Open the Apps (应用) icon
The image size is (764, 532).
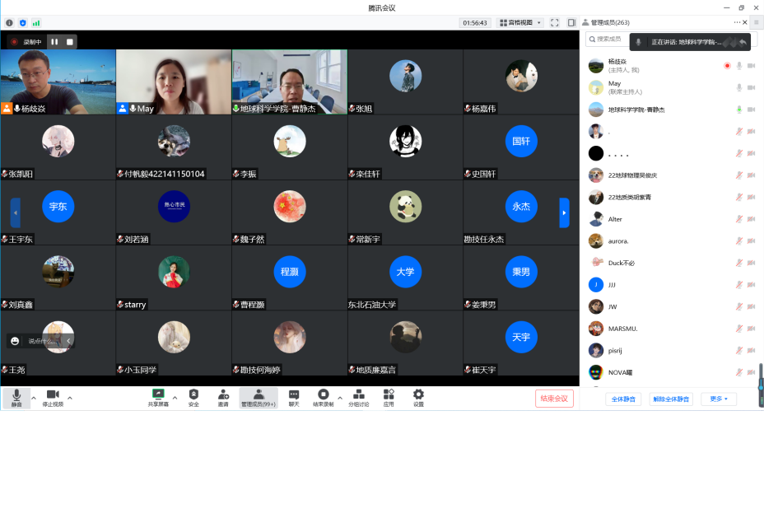tap(389, 395)
